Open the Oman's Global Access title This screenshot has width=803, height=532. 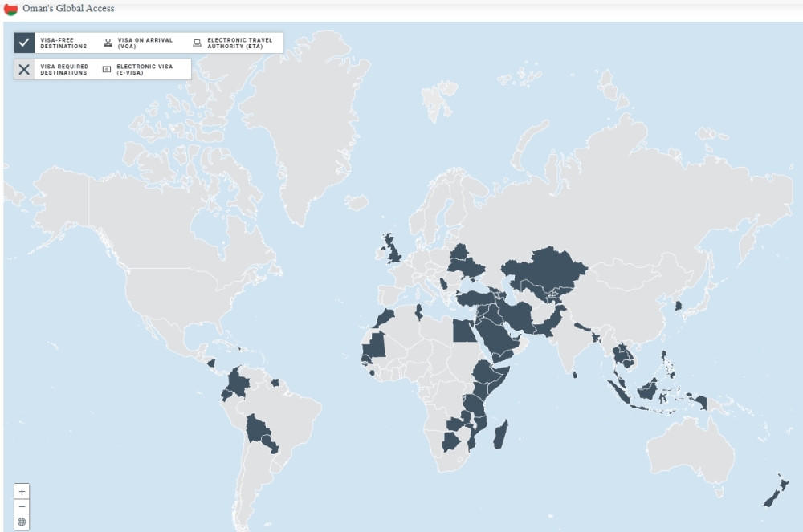click(x=69, y=9)
